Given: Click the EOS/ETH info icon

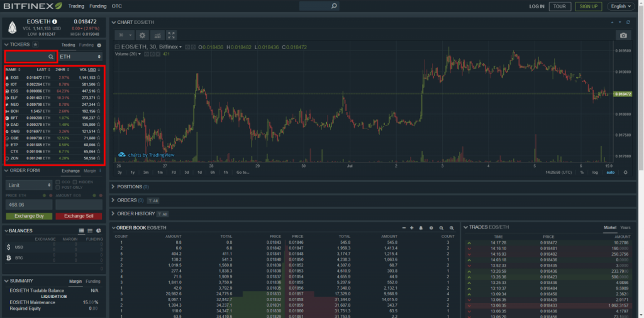Looking at the screenshot, I should pos(55,21).
